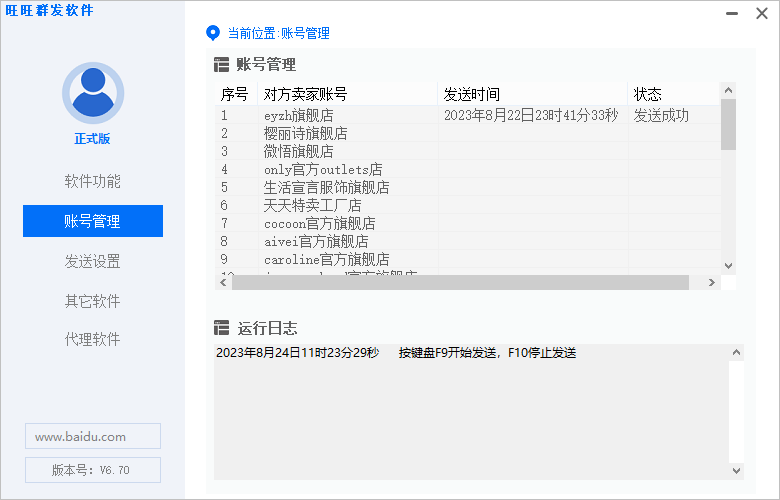Select 账号管理 in the sidebar
This screenshot has width=780, height=500.
point(92,221)
